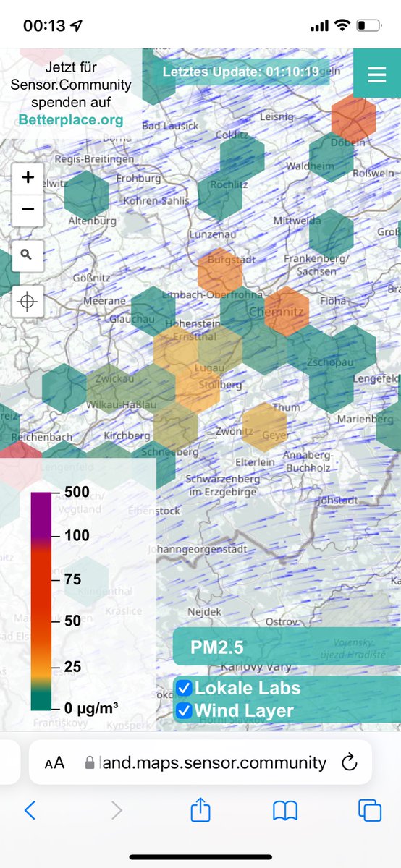Screen dimensions: 401x868
Task: Open the hamburger menu at top right
Action: [376, 75]
